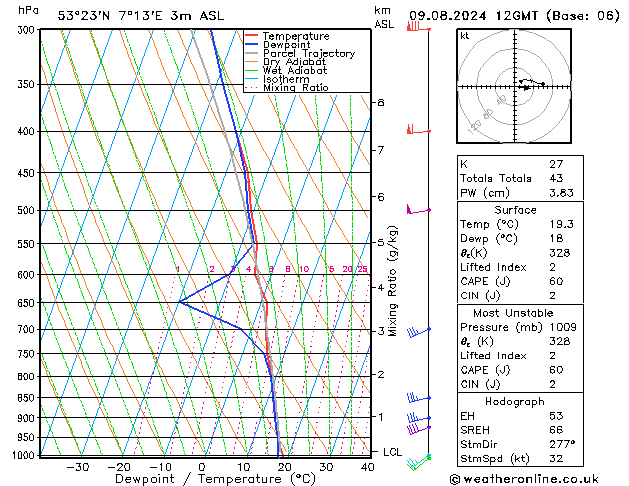
Task: Click the Dry Adiabat legend entry
Action: [x=286, y=62]
